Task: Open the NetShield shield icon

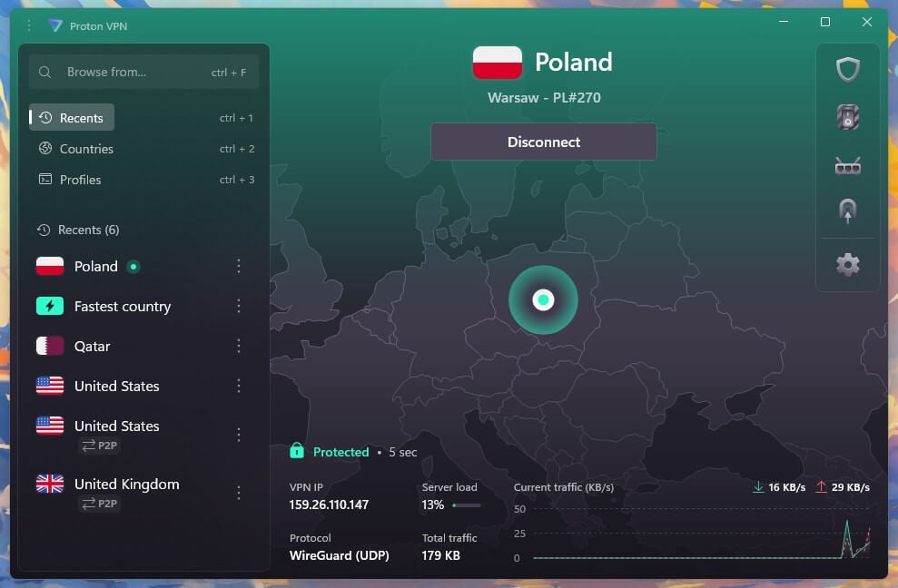Action: pos(847,70)
